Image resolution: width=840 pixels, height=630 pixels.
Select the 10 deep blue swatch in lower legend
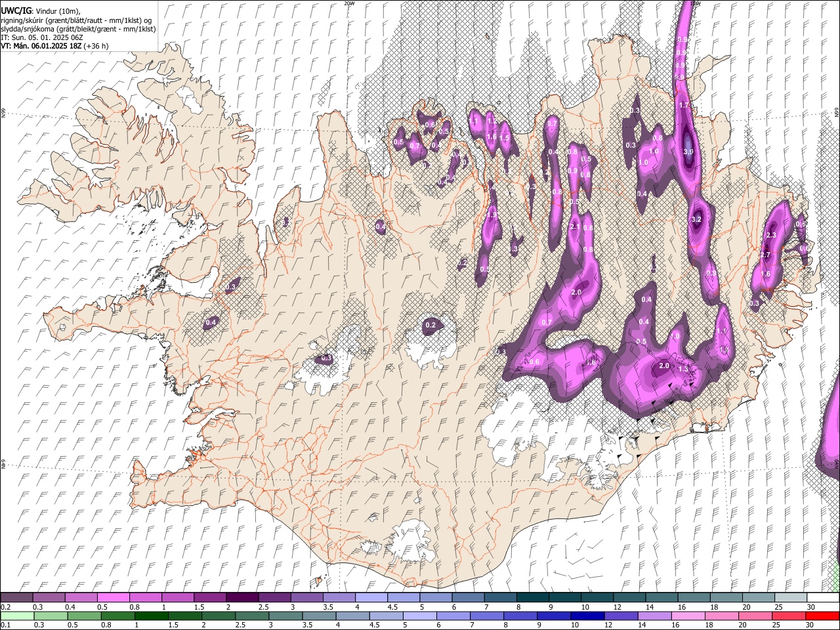[x=587, y=616]
